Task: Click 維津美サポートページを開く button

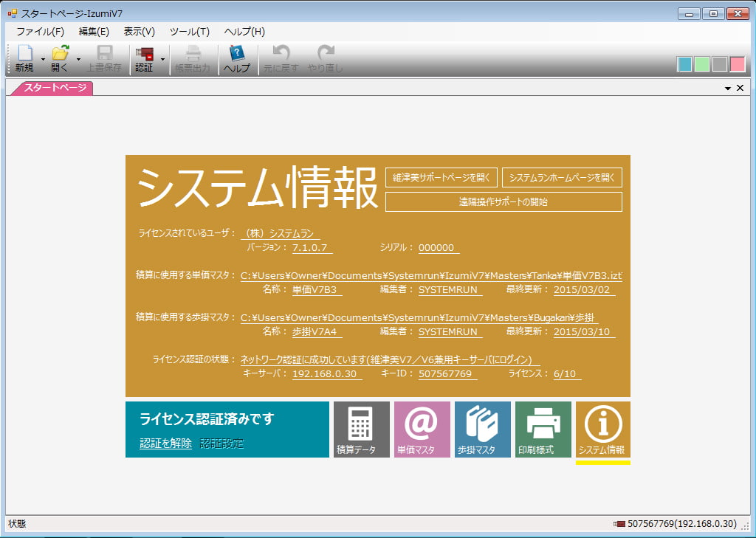Action: click(x=441, y=177)
